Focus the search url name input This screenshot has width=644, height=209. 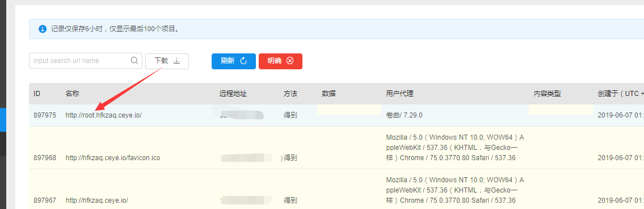pyautogui.click(x=86, y=60)
